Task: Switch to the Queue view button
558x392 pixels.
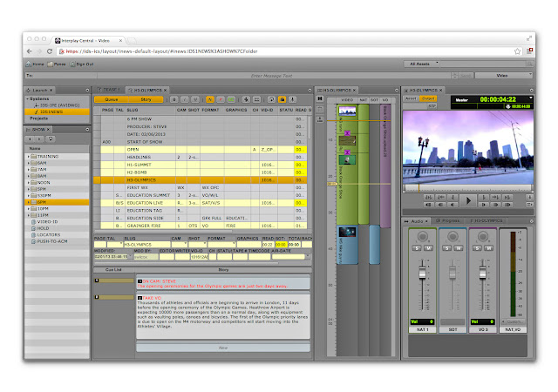Action: click(112, 99)
